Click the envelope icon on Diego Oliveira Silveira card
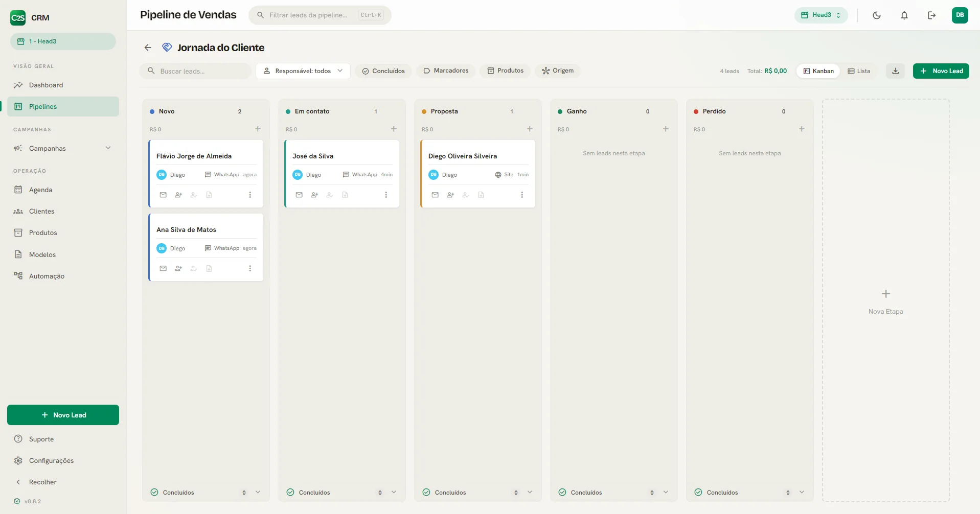 435,195
